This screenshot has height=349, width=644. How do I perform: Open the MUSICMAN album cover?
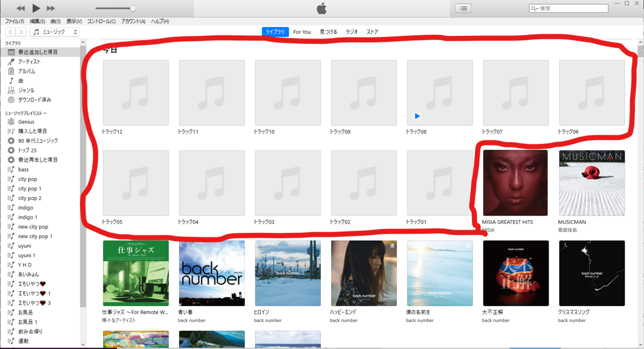click(592, 183)
